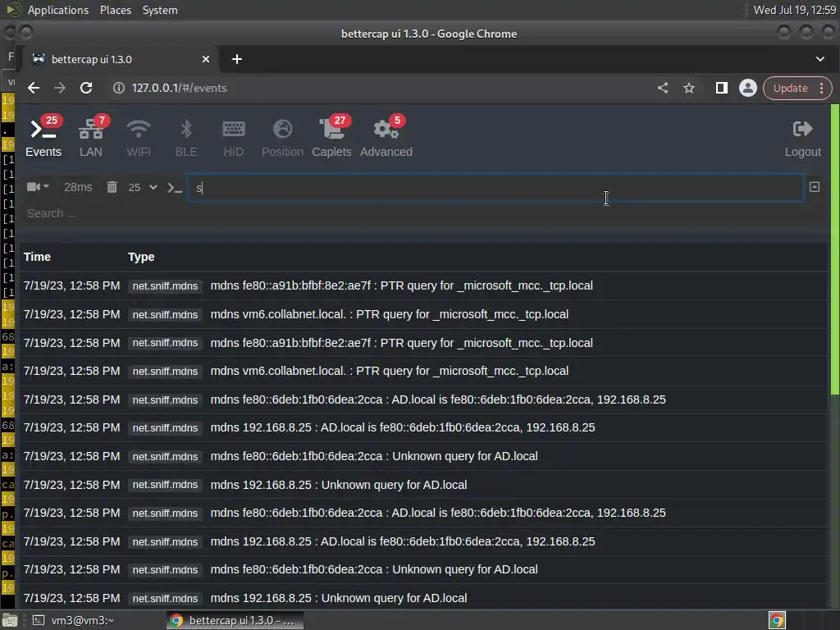Click the 28ms latency indicator
The width and height of the screenshot is (840, 630).
[x=78, y=187]
